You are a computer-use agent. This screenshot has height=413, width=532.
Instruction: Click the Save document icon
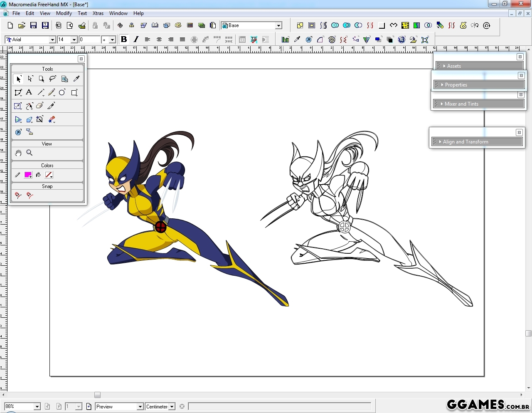(34, 25)
